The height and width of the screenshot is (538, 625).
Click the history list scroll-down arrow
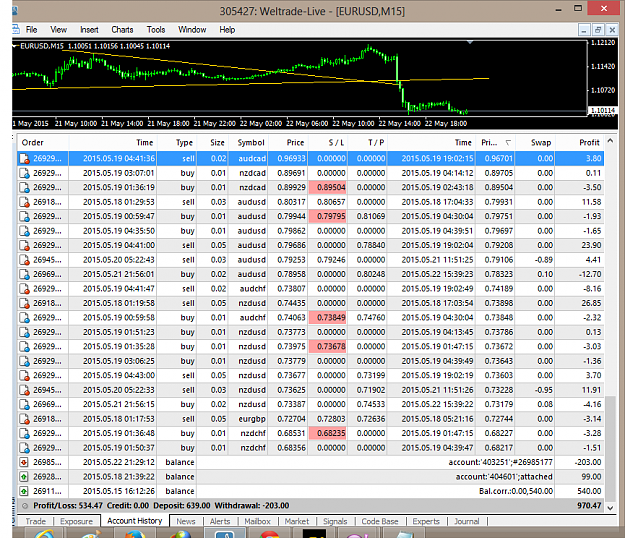(x=610, y=508)
